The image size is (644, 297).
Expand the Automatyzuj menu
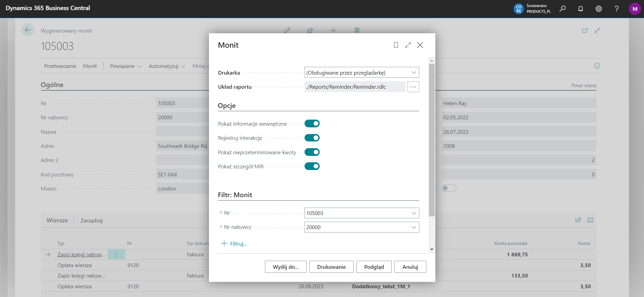pos(167,66)
